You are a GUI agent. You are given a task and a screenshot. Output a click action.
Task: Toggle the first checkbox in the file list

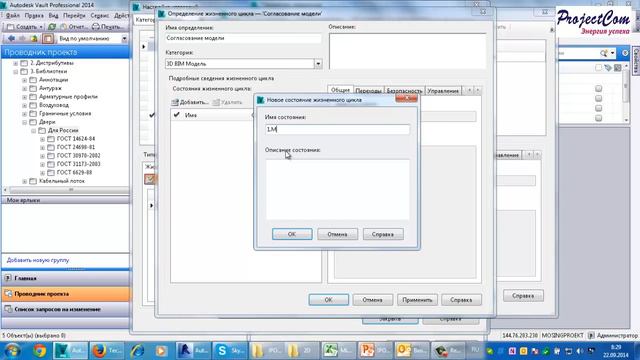click(x=598, y=89)
